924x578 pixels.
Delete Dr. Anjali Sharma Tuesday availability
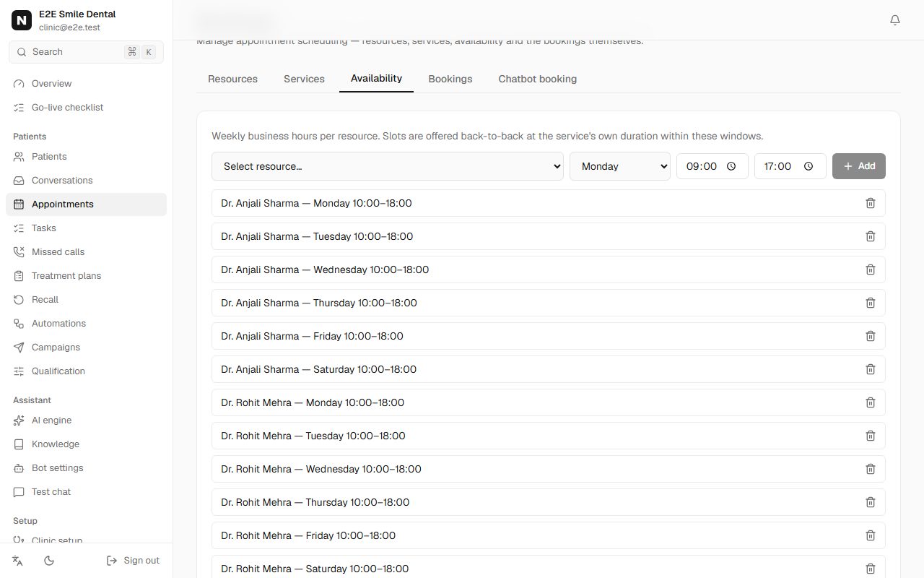click(871, 236)
